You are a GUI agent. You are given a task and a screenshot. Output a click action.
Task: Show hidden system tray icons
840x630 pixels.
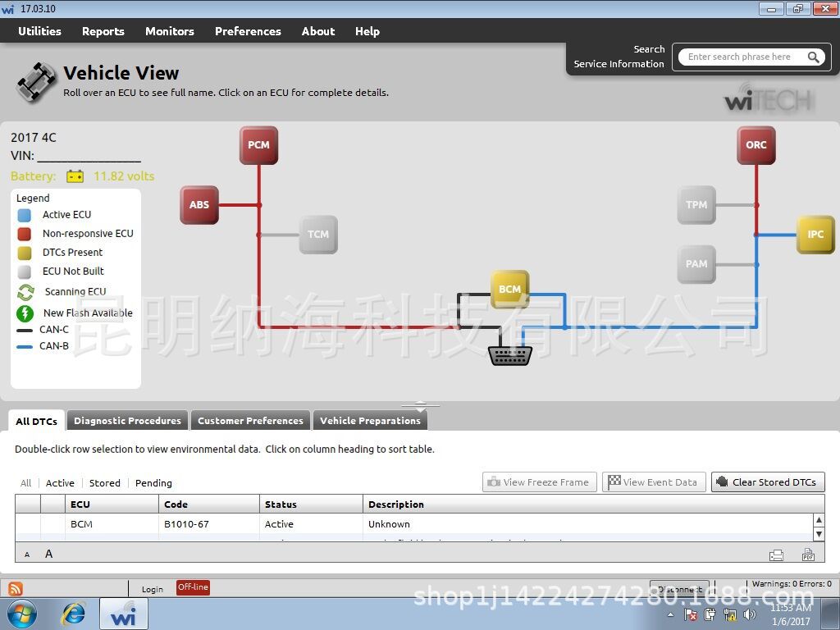[x=671, y=615]
